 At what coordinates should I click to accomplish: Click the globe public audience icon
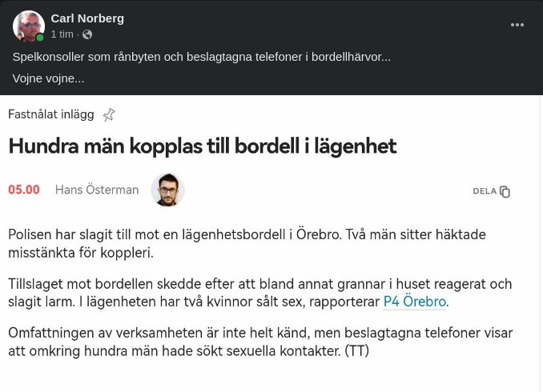[87, 34]
